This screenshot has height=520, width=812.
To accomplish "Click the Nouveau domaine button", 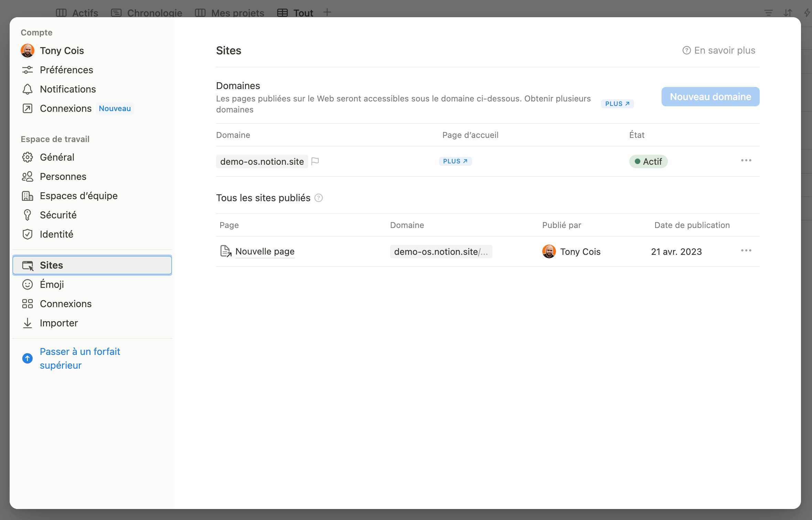I will click(x=710, y=97).
